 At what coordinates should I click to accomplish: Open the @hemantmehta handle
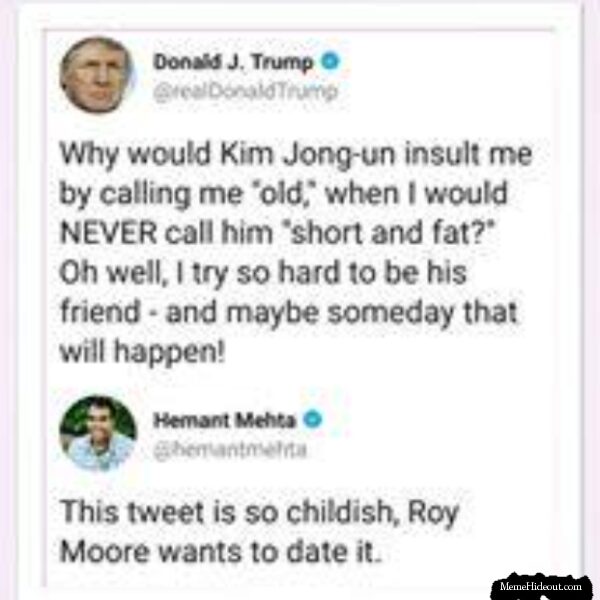click(x=230, y=450)
